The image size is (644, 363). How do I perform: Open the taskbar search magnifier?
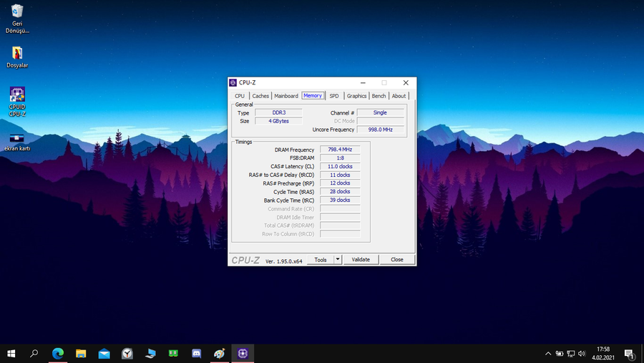click(x=34, y=354)
